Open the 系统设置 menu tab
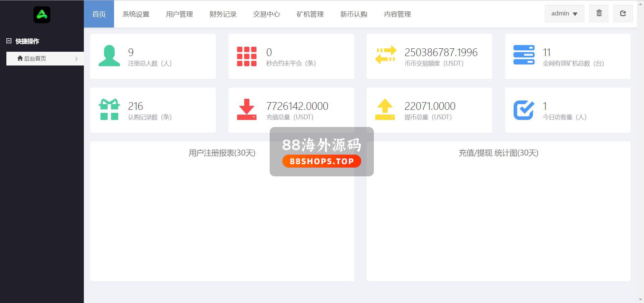The image size is (644, 303). tap(136, 14)
